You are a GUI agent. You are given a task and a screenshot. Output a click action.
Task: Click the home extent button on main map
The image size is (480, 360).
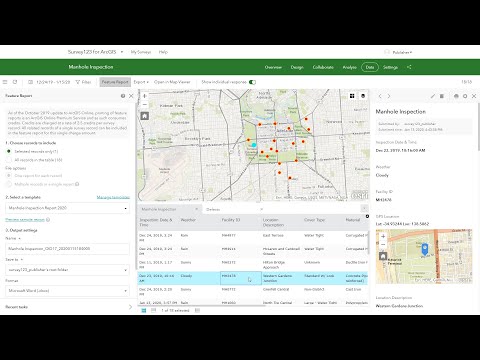145,116
